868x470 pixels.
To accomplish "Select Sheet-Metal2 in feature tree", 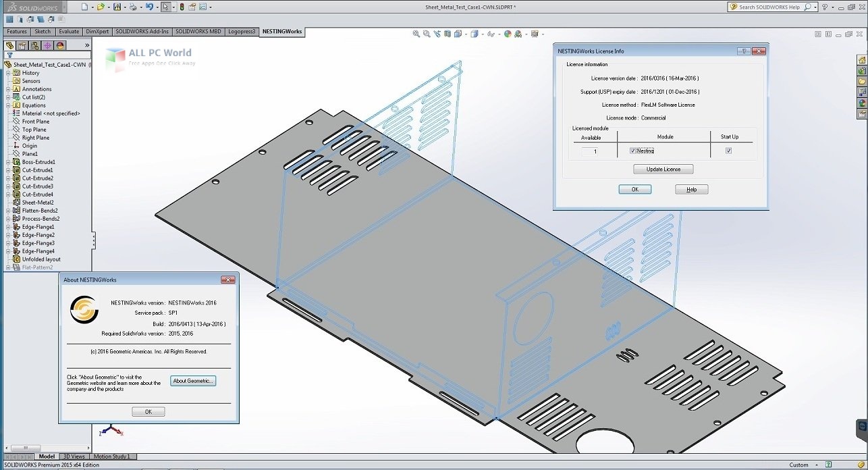I will [x=38, y=203].
